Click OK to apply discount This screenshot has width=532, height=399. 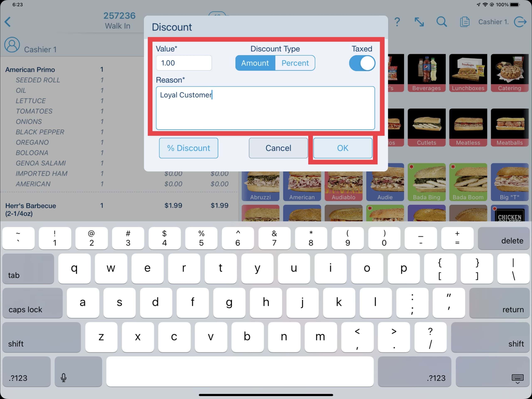coord(343,148)
